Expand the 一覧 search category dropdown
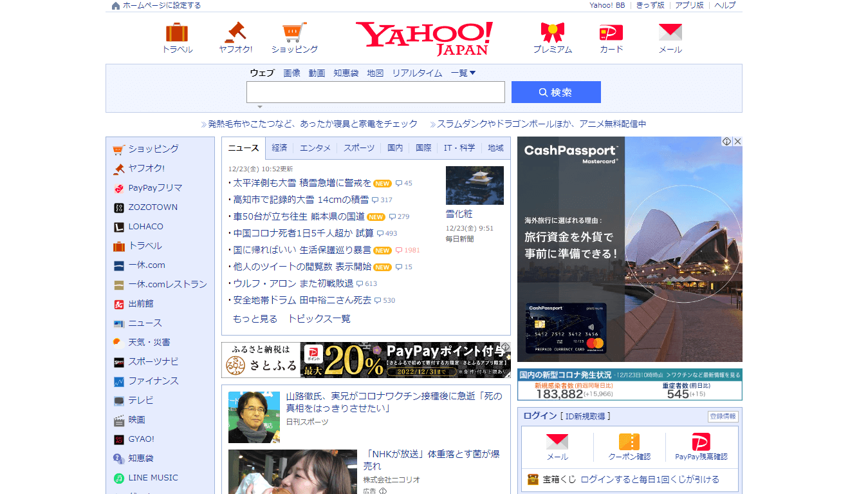This screenshot has width=868, height=494. coord(463,73)
